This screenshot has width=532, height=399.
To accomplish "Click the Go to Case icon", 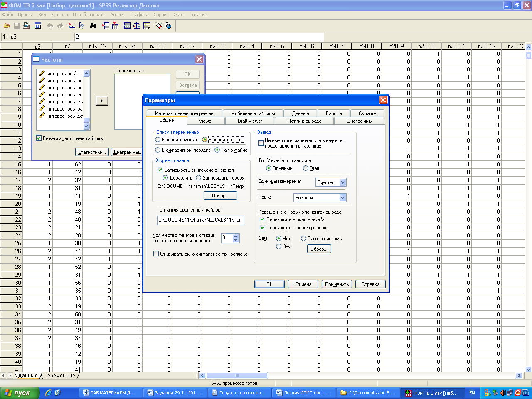I will (71, 26).
